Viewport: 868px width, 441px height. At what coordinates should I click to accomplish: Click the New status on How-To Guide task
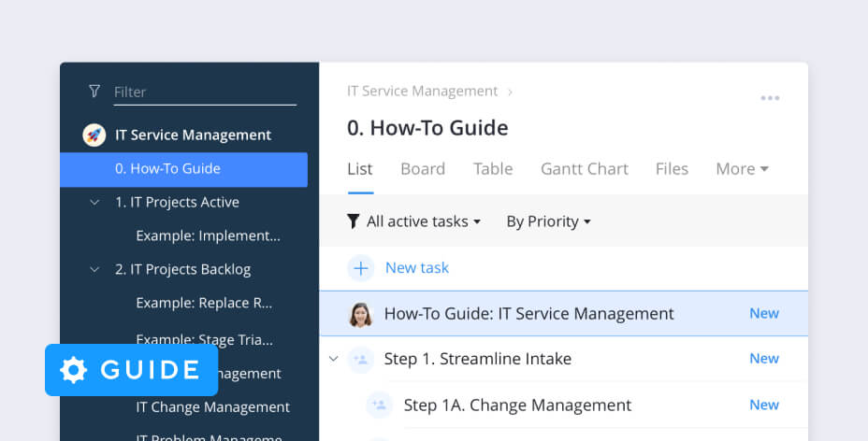(763, 314)
